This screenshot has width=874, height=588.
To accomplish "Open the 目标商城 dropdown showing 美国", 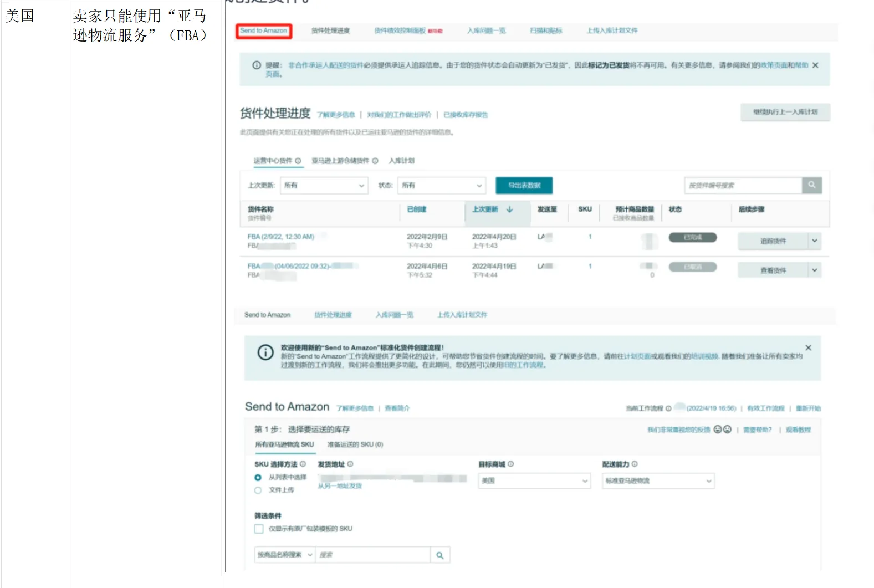I will point(534,481).
